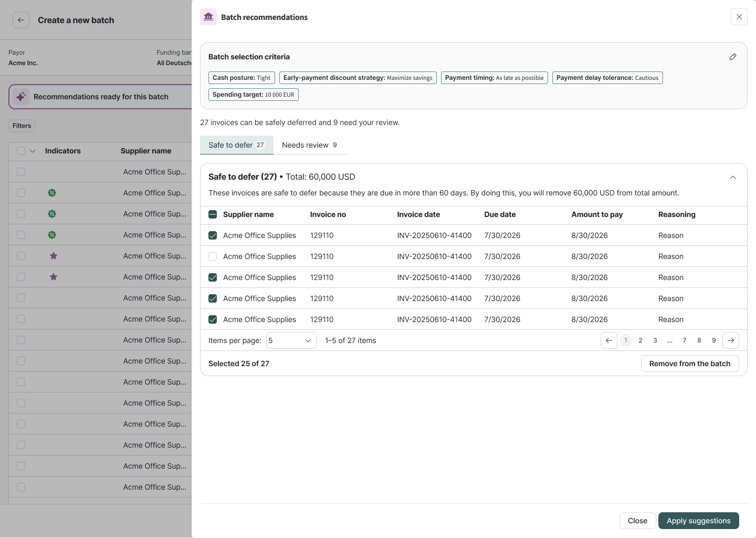Click the Invoice no column header

328,214
